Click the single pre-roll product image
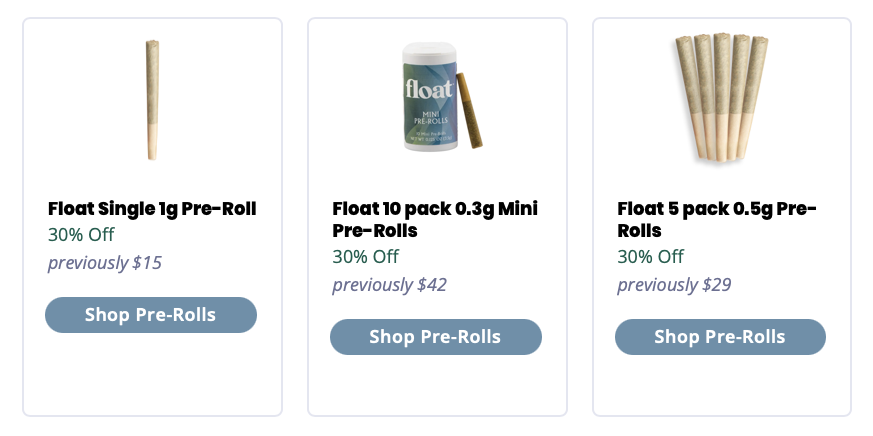 pyautogui.click(x=152, y=99)
